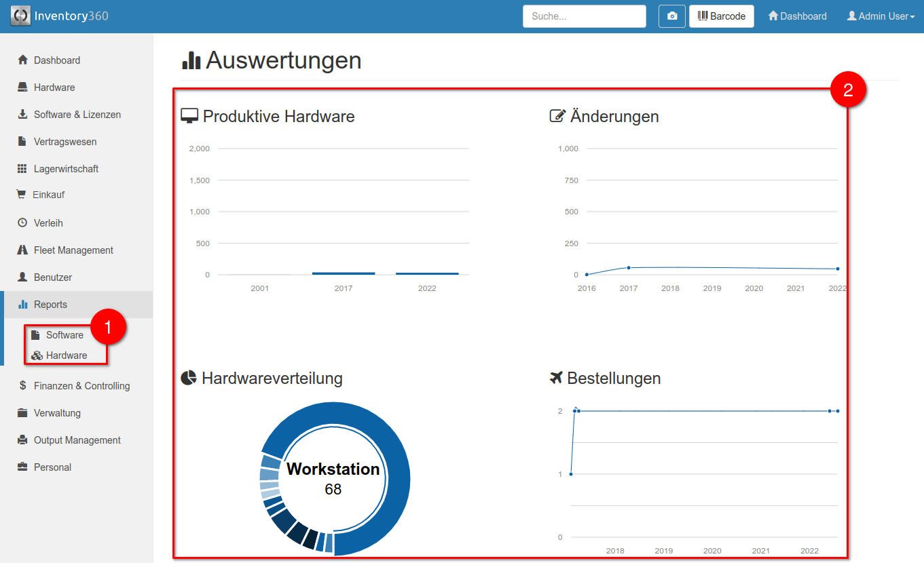Select the Benutzer user icon

pyautogui.click(x=22, y=277)
